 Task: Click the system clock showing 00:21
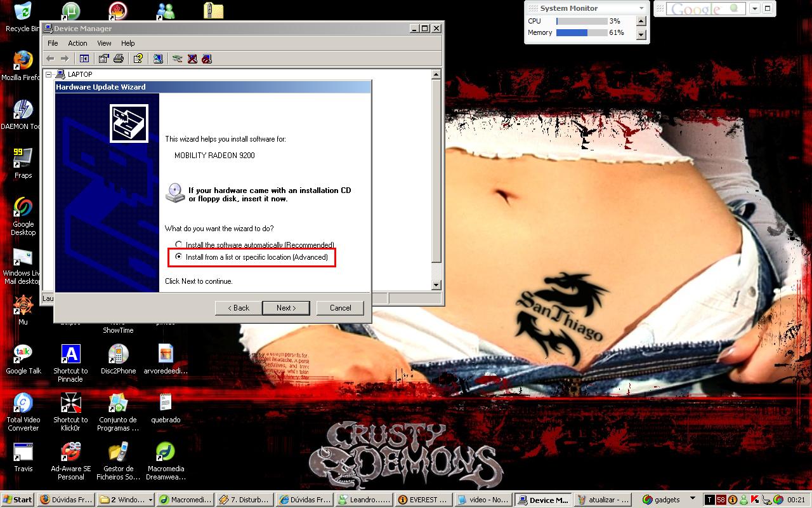tap(796, 500)
